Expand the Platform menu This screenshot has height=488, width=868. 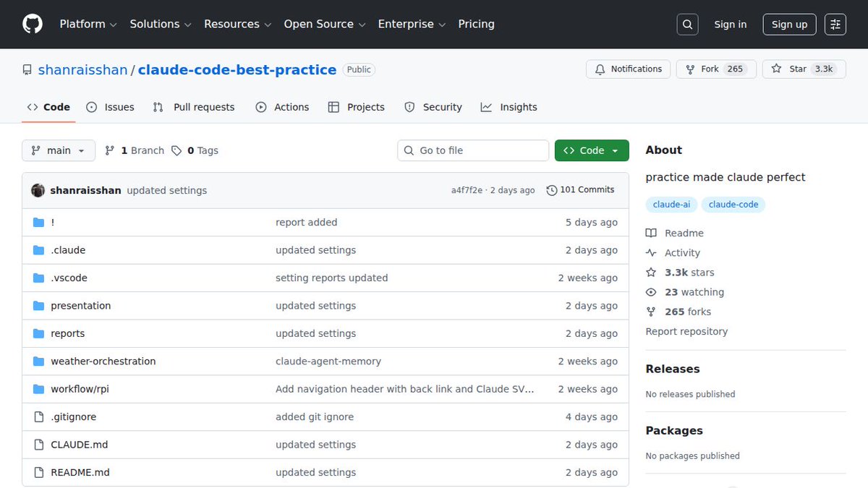[88, 24]
